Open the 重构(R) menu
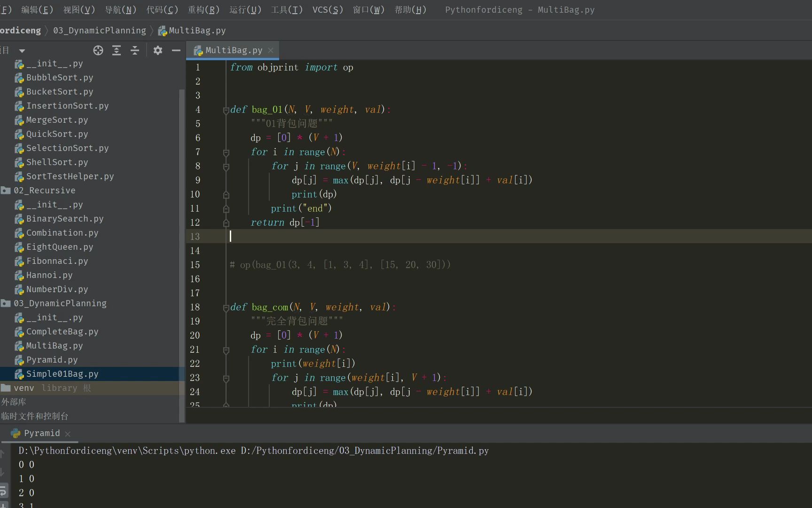Image resolution: width=812 pixels, height=508 pixels. click(x=203, y=9)
